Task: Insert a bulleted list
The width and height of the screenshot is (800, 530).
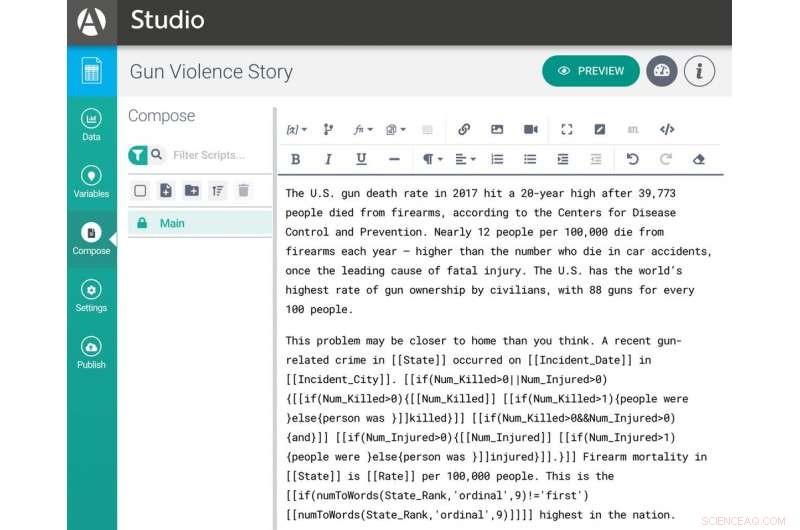Action: 530,159
